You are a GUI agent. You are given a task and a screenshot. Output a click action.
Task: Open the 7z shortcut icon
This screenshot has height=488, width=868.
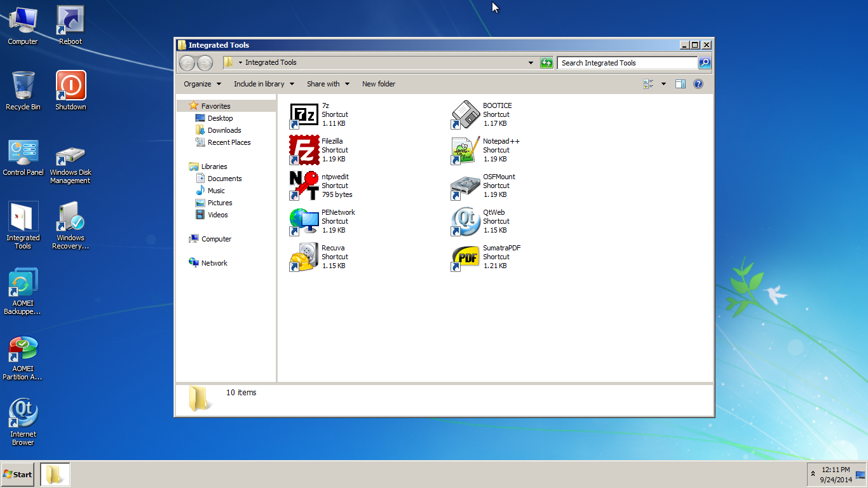(304, 115)
